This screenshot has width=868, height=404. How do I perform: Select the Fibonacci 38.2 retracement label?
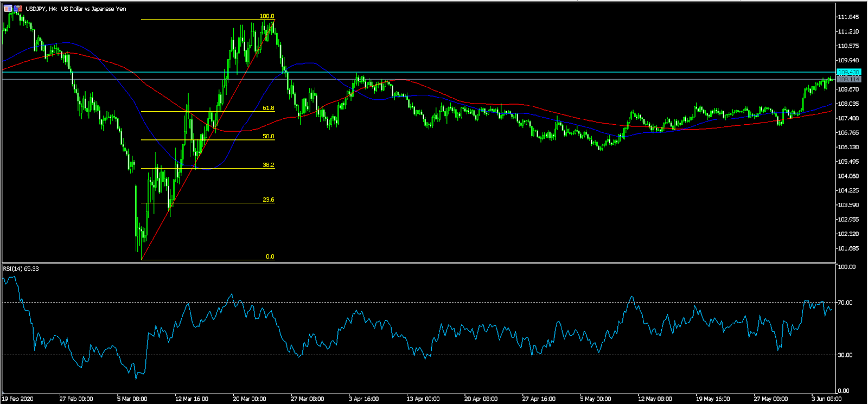point(268,165)
